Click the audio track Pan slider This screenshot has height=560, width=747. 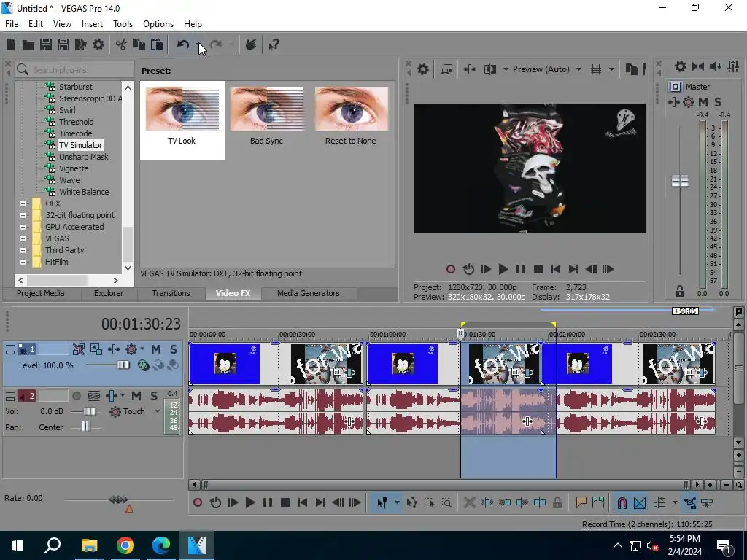coord(86,427)
